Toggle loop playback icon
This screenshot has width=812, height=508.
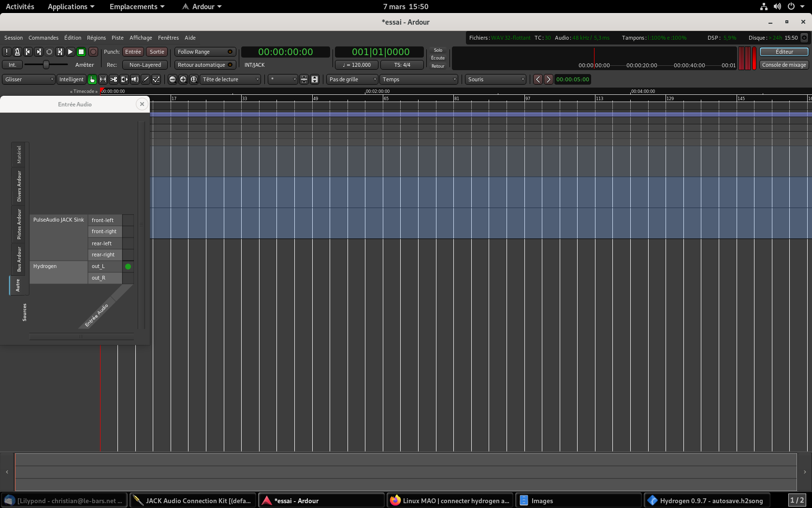[x=49, y=52]
